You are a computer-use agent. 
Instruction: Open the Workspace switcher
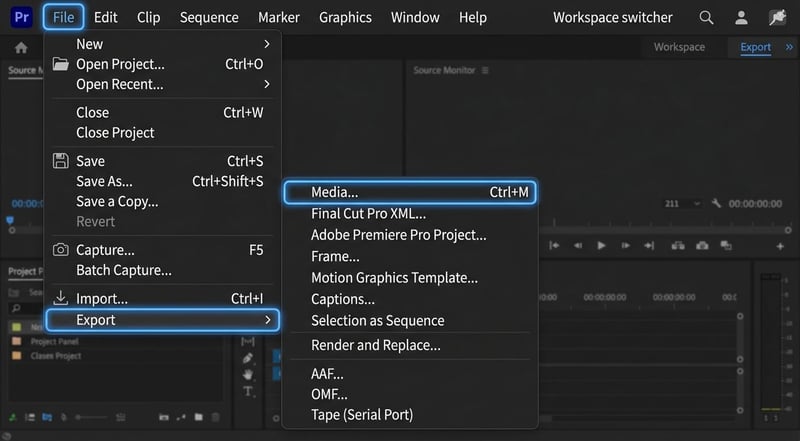(613, 17)
